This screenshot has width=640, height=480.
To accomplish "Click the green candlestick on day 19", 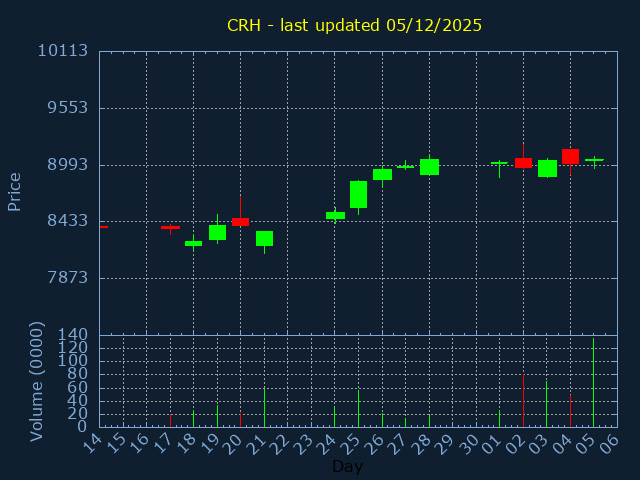I will tap(217, 232).
